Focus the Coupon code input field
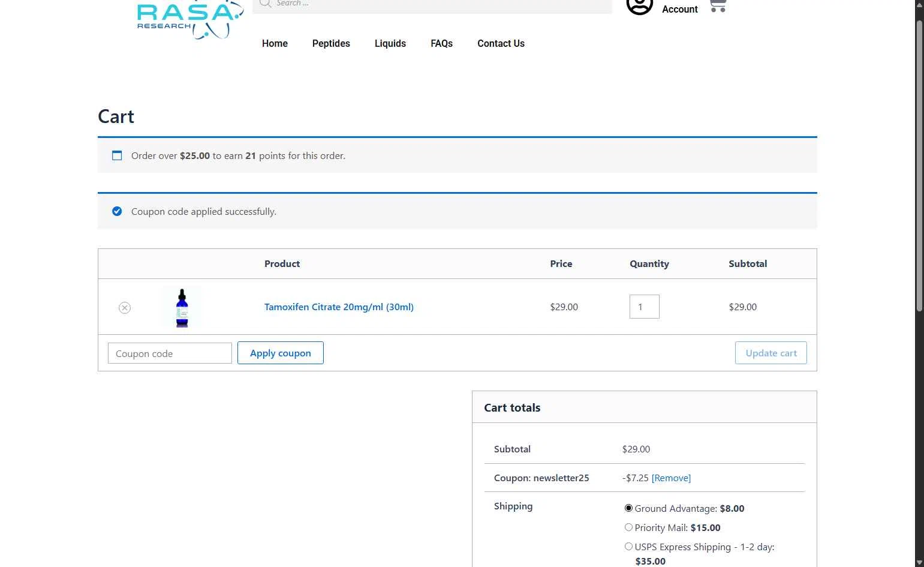 (x=170, y=353)
